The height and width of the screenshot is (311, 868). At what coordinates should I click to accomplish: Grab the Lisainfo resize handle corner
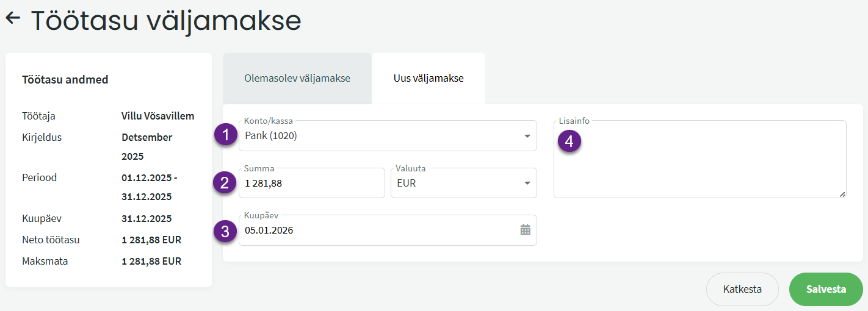click(x=842, y=194)
